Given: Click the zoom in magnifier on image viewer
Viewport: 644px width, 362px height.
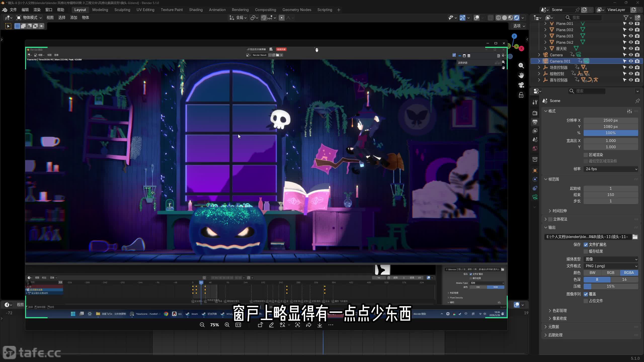Looking at the screenshot, I should [227, 325].
